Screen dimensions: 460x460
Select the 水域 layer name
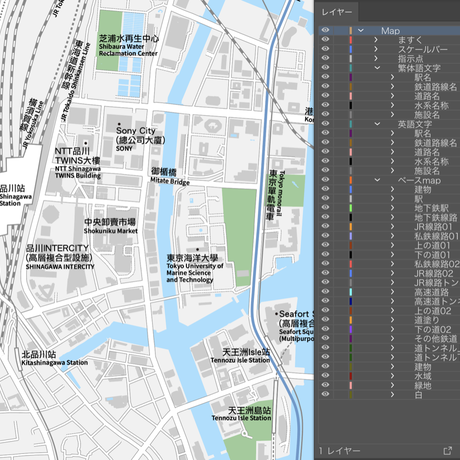click(x=423, y=376)
